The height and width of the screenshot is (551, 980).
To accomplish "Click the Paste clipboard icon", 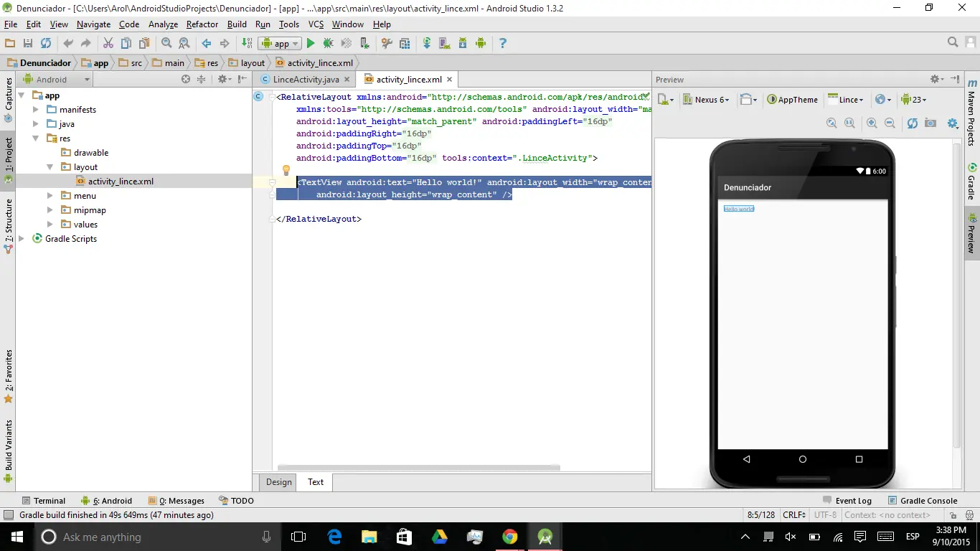I will pyautogui.click(x=144, y=43).
